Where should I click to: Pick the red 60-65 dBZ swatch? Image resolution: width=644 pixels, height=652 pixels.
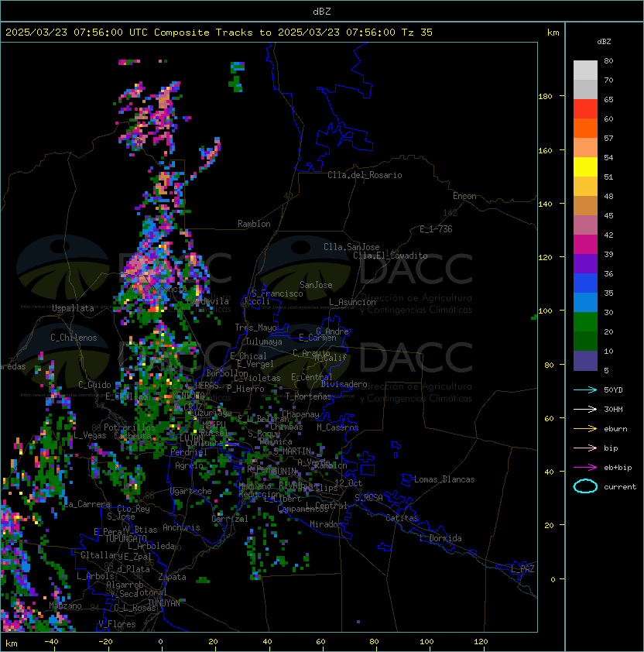585,109
